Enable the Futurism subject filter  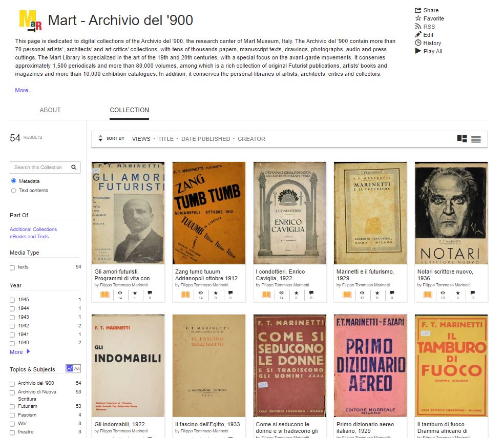[12, 406]
